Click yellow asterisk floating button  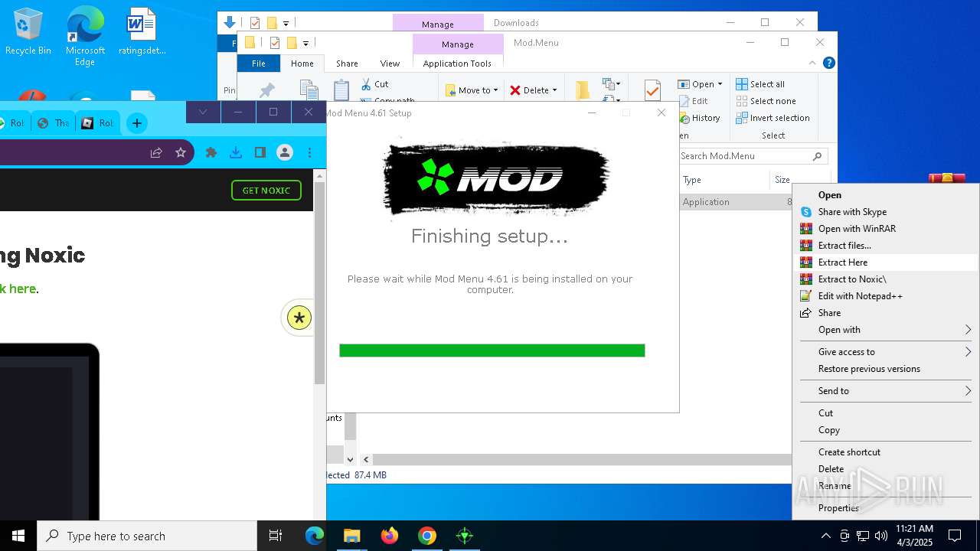point(299,318)
